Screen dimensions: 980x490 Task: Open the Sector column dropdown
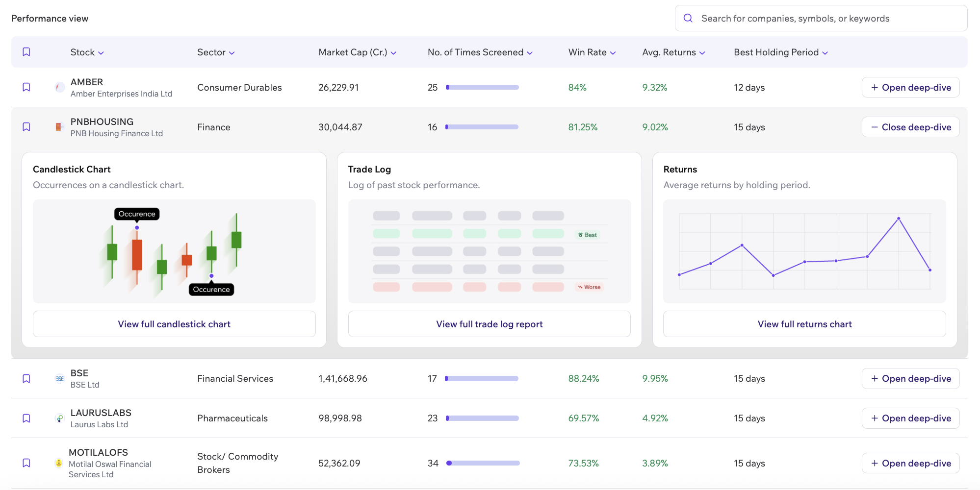pyautogui.click(x=216, y=52)
